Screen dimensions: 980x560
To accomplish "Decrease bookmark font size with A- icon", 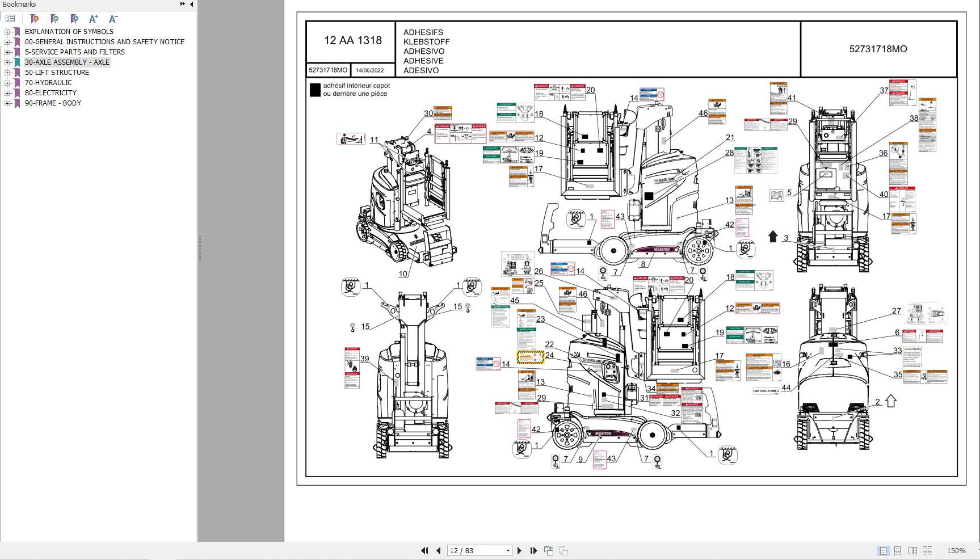I will (x=113, y=19).
